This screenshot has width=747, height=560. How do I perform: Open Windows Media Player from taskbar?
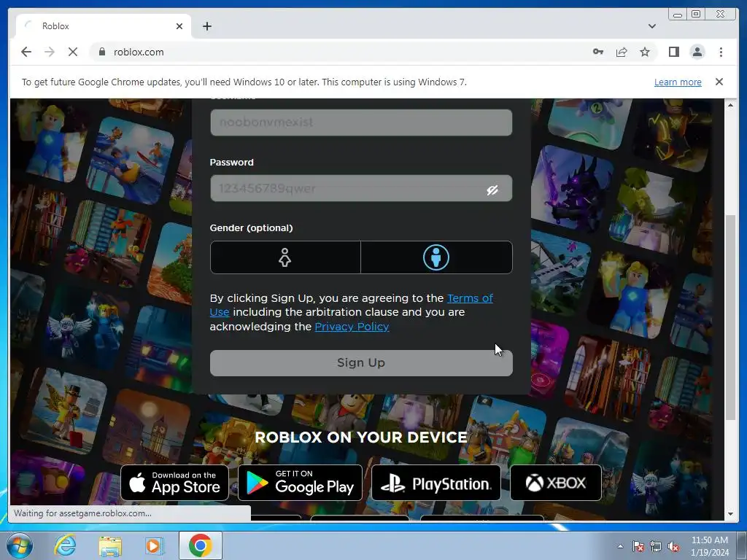coord(154,545)
